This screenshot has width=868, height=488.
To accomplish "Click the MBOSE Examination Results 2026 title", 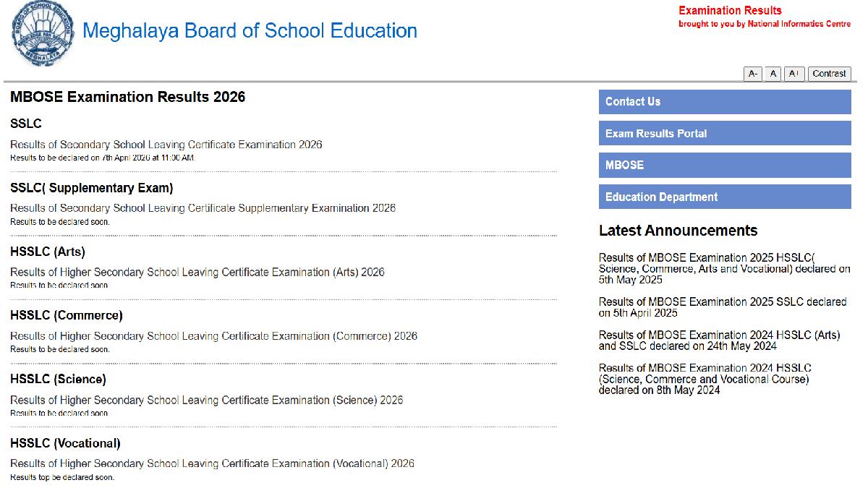I will 127,96.
